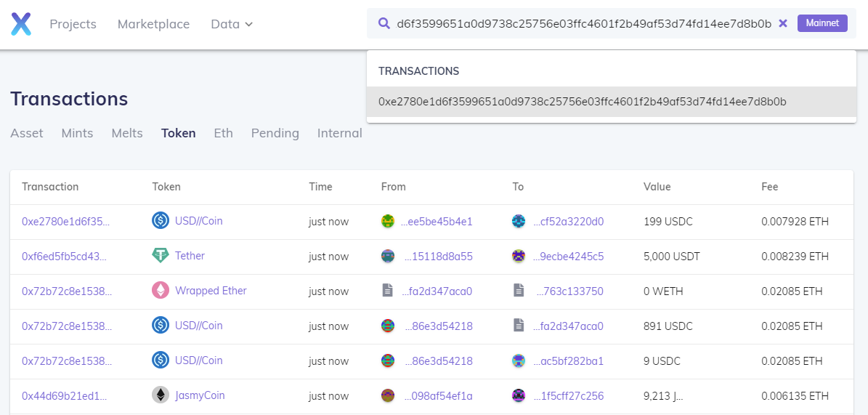Click the EnjinX logo icon
Viewport: 868px width, 415px height.
click(x=21, y=24)
